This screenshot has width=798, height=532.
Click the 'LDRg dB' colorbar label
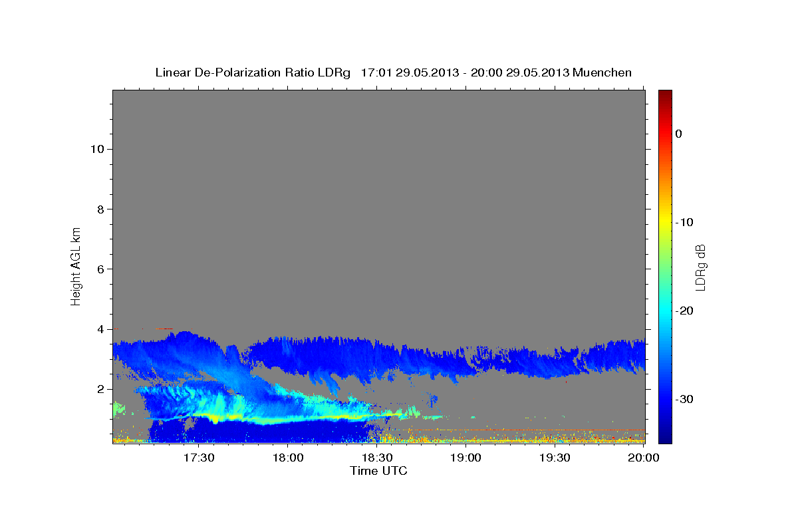point(700,267)
